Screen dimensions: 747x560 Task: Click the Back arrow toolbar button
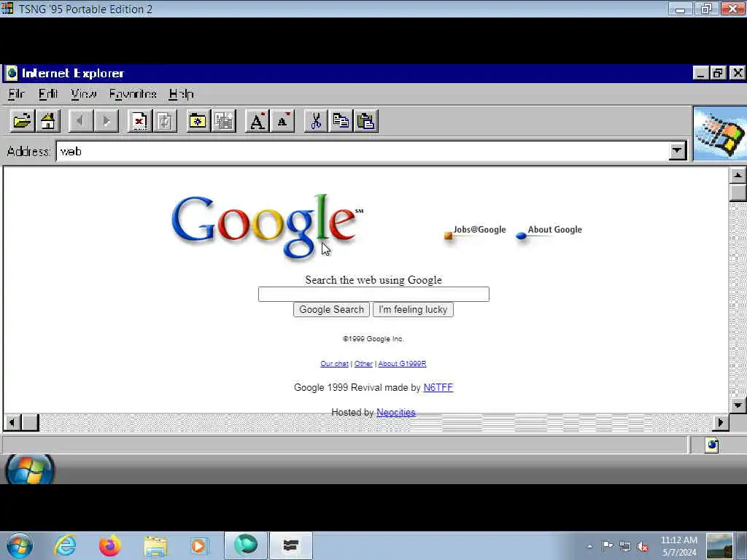(80, 121)
